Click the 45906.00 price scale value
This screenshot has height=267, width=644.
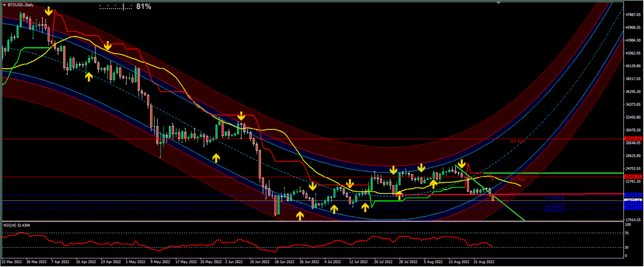[634, 27]
